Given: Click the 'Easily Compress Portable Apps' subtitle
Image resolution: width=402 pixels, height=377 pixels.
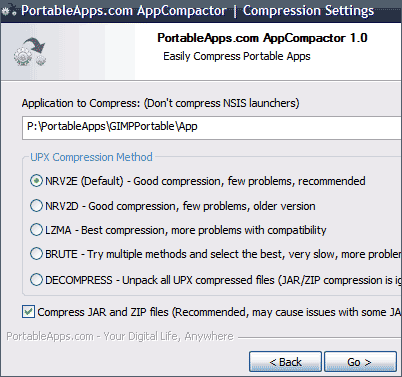Looking at the screenshot, I should point(237,56).
